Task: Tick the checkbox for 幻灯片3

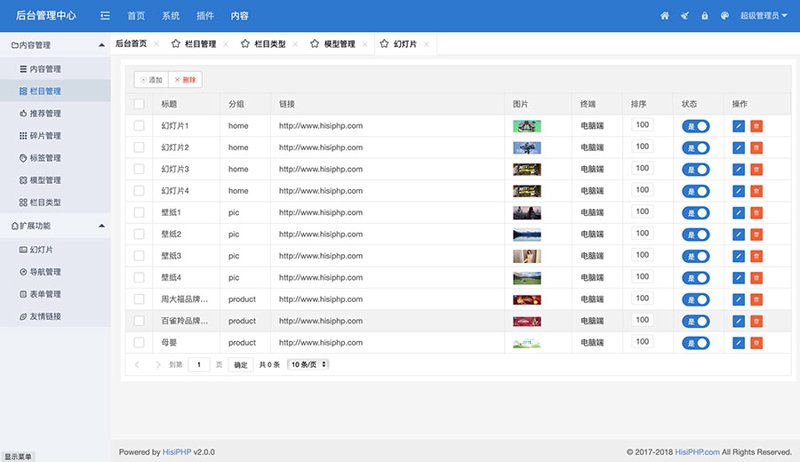Action: (139, 169)
